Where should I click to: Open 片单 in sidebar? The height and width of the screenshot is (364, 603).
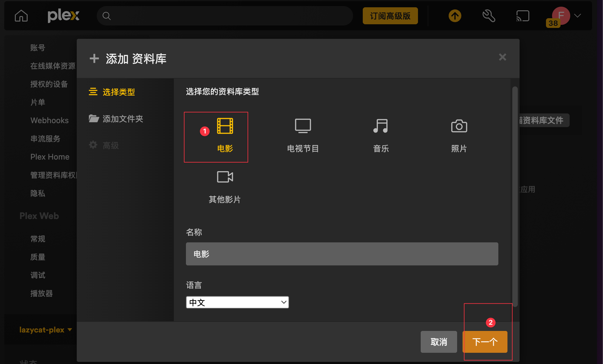coord(38,102)
